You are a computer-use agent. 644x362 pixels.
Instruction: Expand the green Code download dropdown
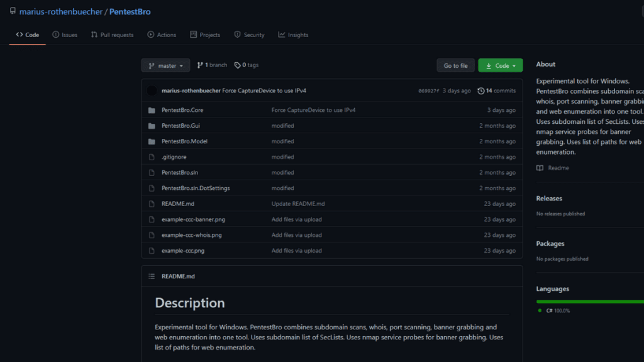500,65
